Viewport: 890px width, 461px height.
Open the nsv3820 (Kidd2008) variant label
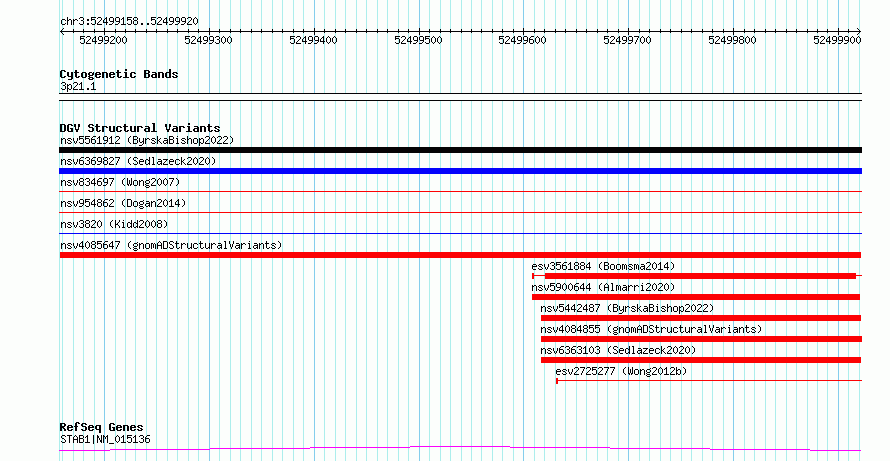(x=114, y=224)
